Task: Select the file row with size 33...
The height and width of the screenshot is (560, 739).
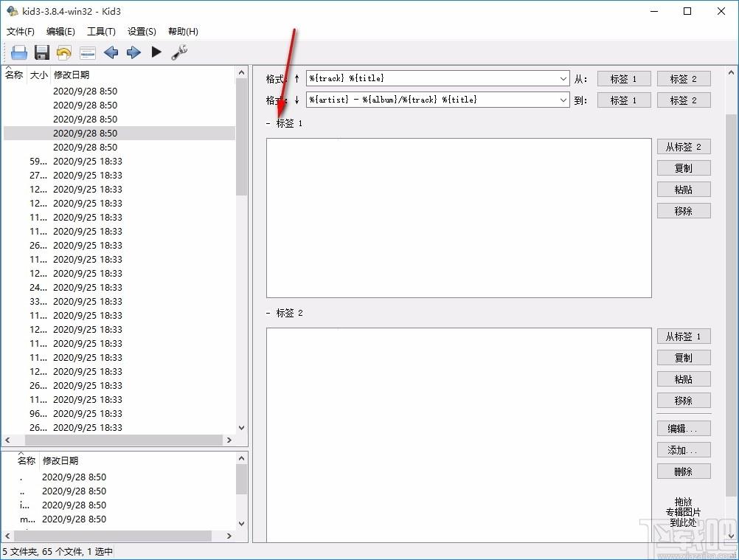Action: (x=119, y=301)
